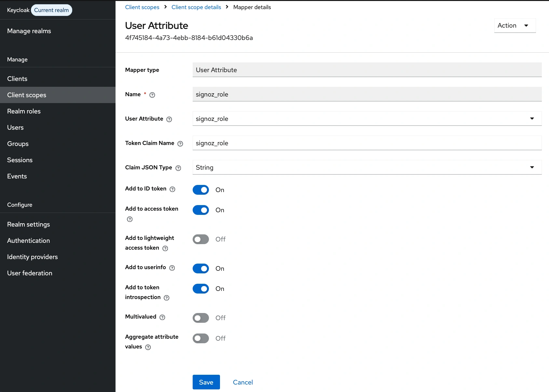Open the Multivalued help icon
Screen dimensions: 549x392
162,317
